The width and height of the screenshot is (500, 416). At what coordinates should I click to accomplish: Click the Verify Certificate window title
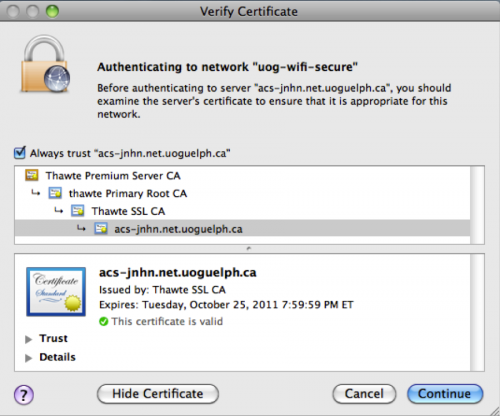[x=249, y=12]
